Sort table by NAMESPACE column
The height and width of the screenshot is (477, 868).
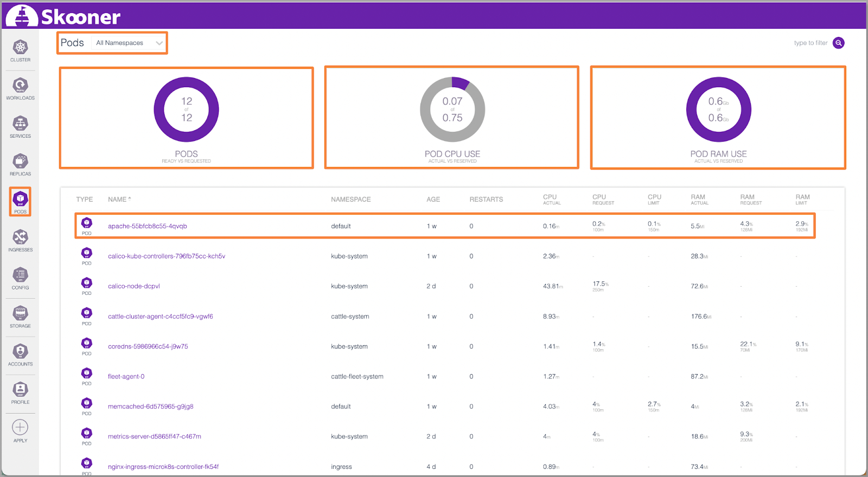click(x=351, y=199)
